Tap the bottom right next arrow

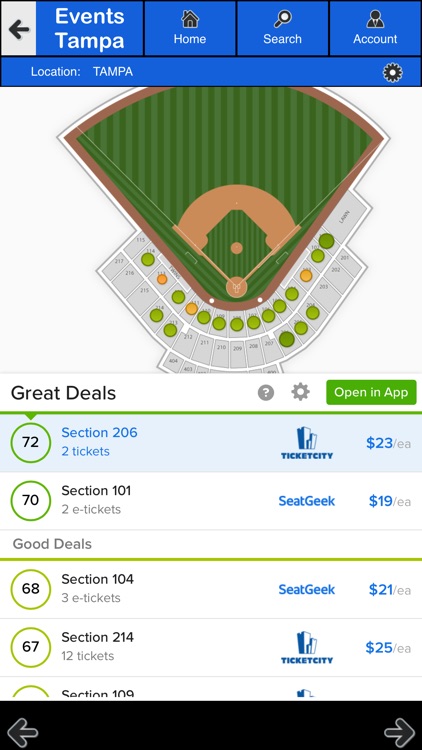[x=400, y=732]
